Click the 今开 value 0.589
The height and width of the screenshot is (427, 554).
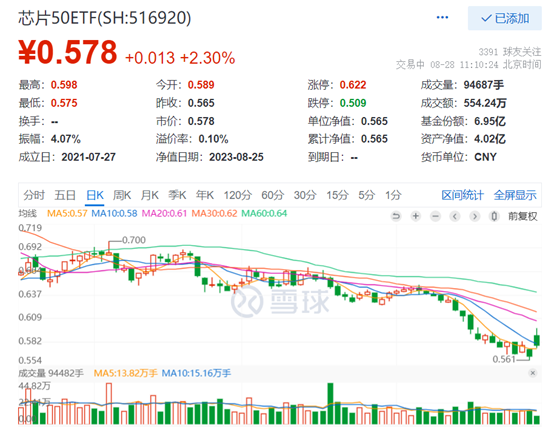(201, 85)
